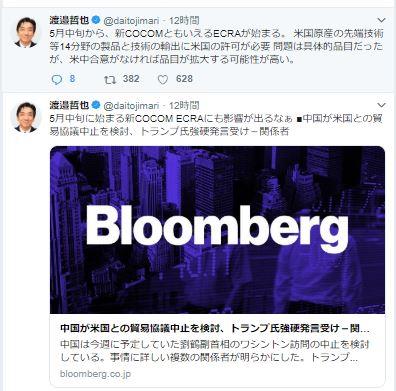Open the @daitojimari handle on the second tweet
Screen dimensions: 396x391
click(x=132, y=106)
